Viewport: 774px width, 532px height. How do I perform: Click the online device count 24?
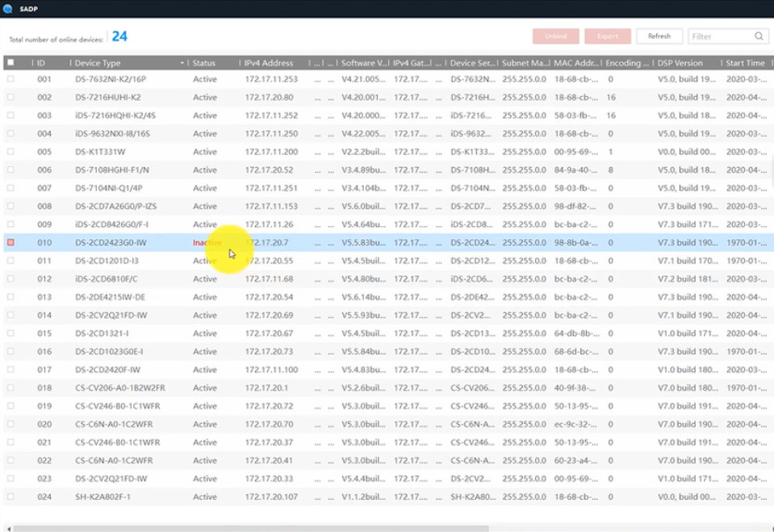point(119,36)
